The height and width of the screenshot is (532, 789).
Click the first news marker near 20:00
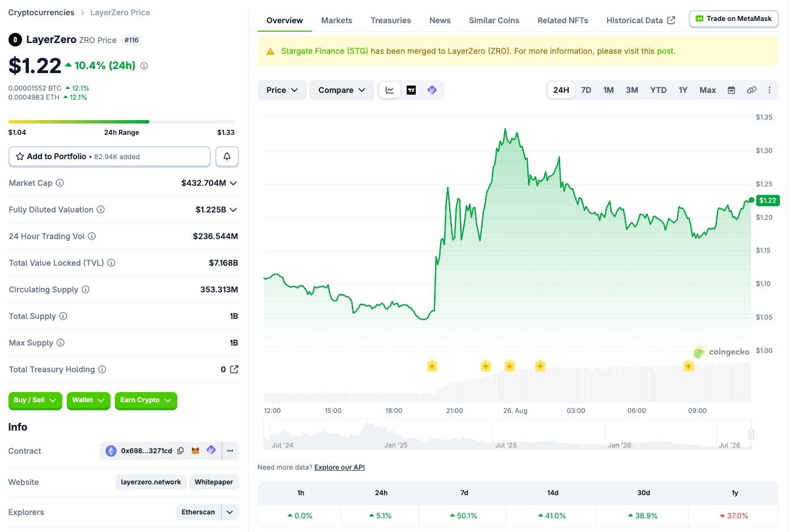(432, 366)
